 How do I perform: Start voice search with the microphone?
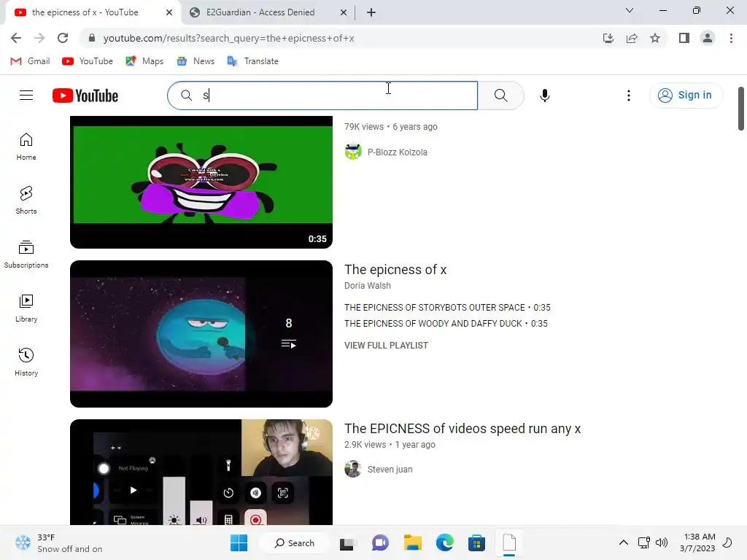point(544,96)
